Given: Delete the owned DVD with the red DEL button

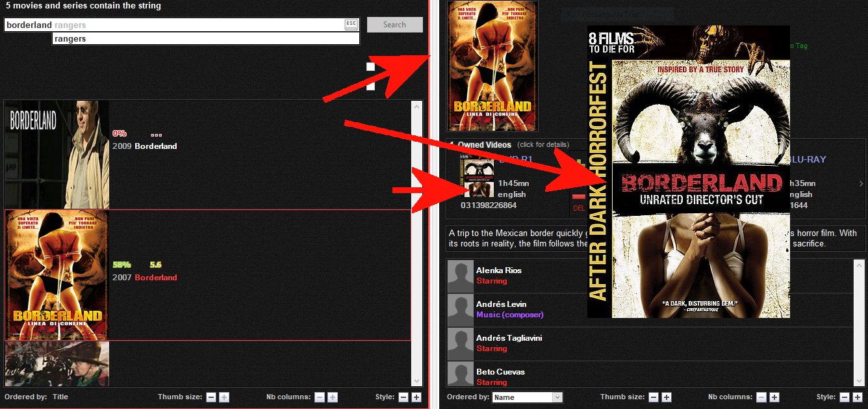Looking at the screenshot, I should (x=579, y=203).
